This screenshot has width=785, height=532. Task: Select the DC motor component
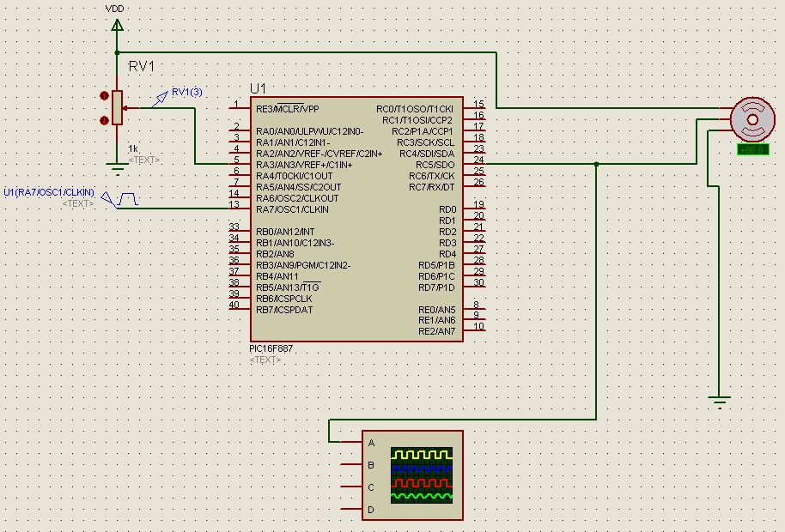click(752, 120)
